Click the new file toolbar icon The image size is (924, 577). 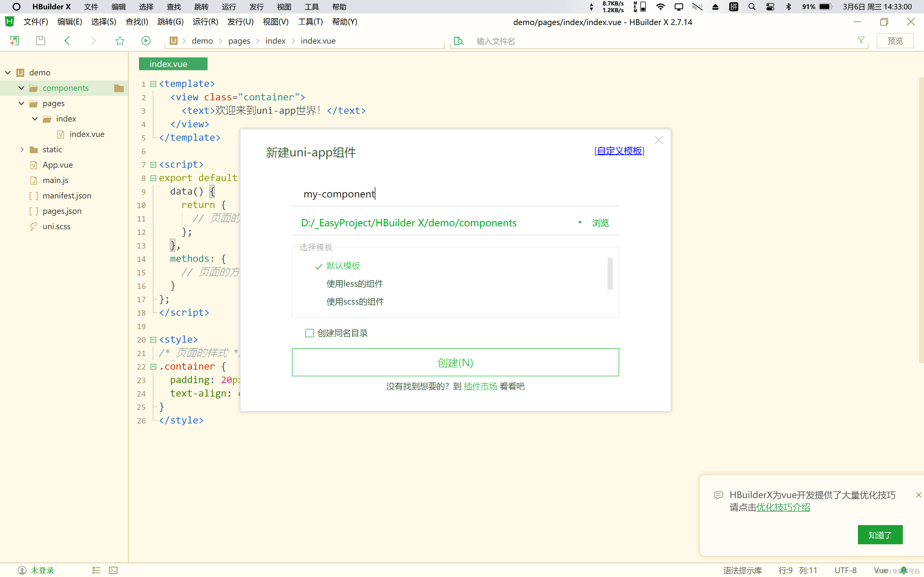pyautogui.click(x=14, y=41)
